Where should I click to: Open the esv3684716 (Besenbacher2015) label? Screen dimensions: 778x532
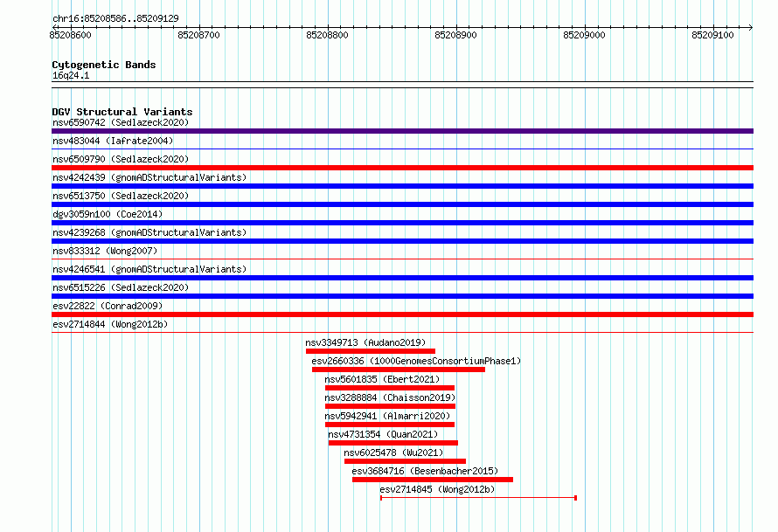tap(425, 471)
